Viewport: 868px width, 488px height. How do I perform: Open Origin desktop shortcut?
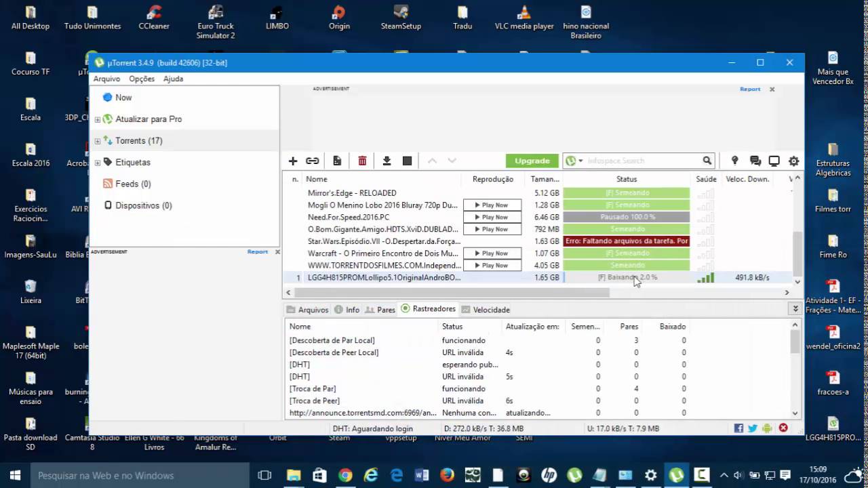tap(339, 18)
